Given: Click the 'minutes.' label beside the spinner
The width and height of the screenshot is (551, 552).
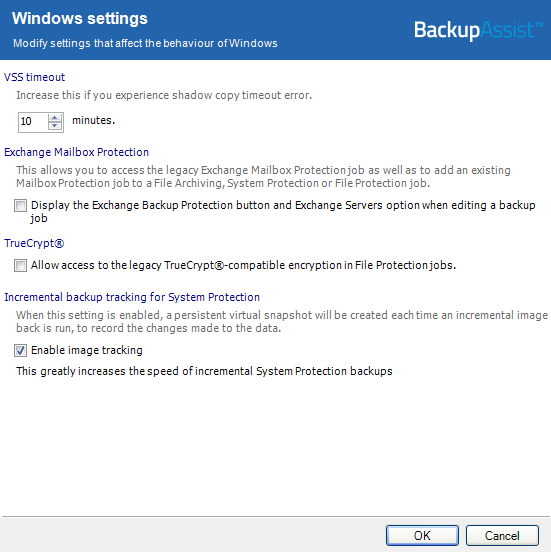Looking at the screenshot, I should [x=94, y=120].
